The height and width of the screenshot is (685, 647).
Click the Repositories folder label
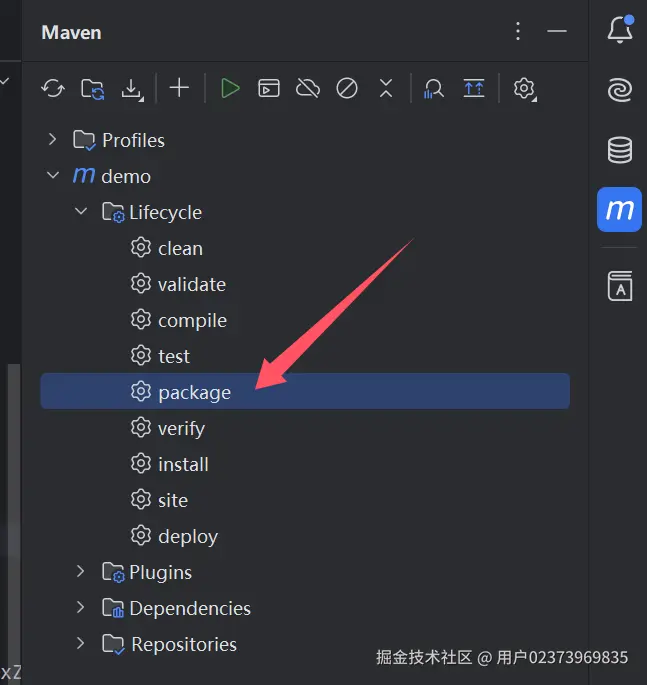pyautogui.click(x=184, y=644)
